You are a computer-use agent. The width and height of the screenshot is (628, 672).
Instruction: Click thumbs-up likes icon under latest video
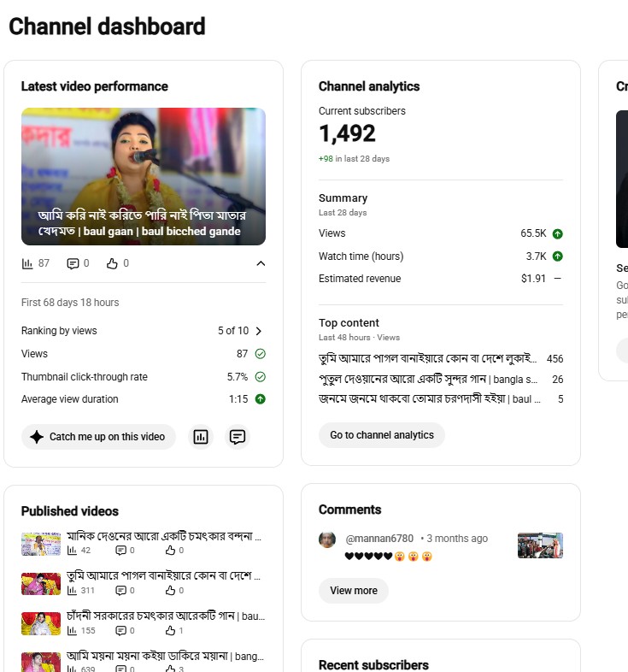[112, 263]
